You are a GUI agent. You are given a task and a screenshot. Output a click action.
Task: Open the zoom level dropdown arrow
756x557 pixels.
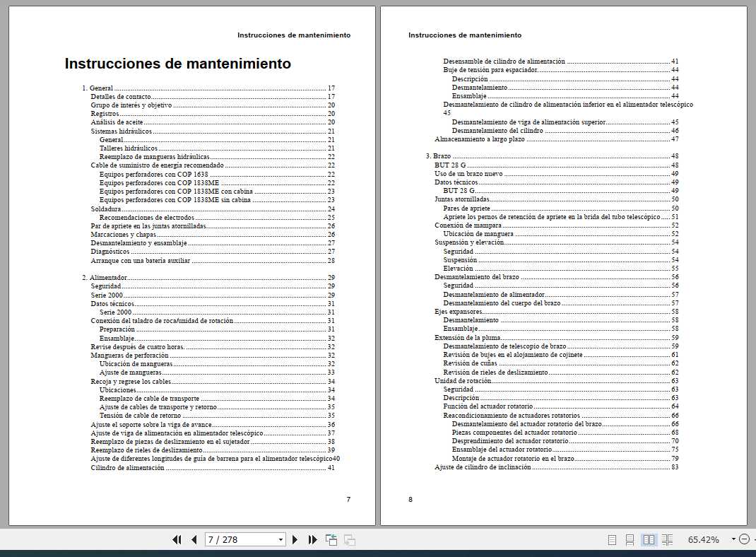click(733, 539)
